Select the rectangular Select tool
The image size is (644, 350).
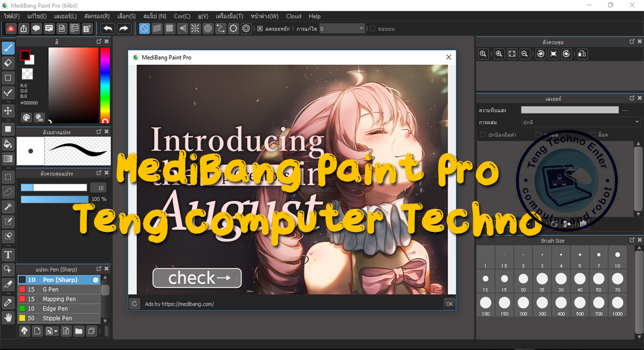(8, 177)
